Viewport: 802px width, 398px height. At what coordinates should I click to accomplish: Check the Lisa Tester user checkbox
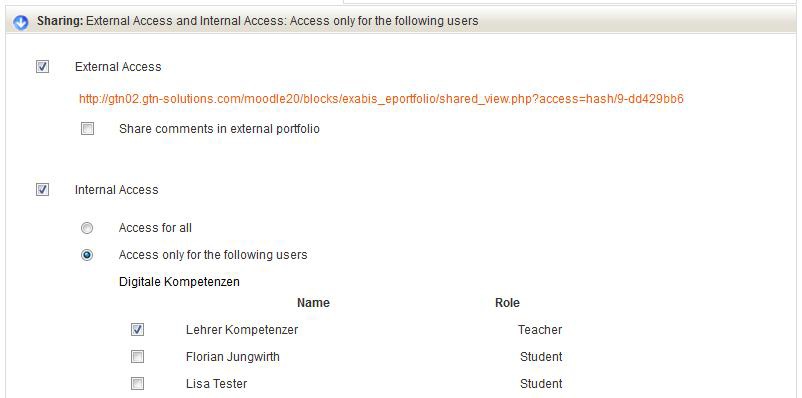point(137,384)
